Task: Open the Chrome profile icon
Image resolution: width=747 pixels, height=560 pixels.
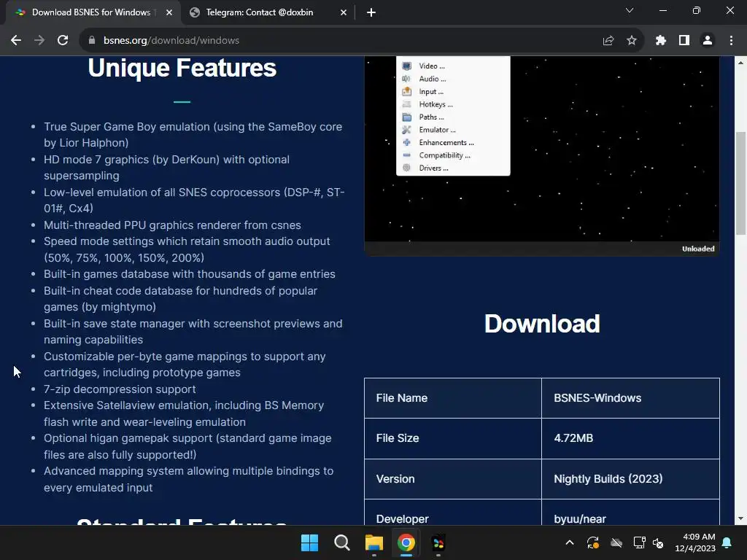Action: click(708, 41)
